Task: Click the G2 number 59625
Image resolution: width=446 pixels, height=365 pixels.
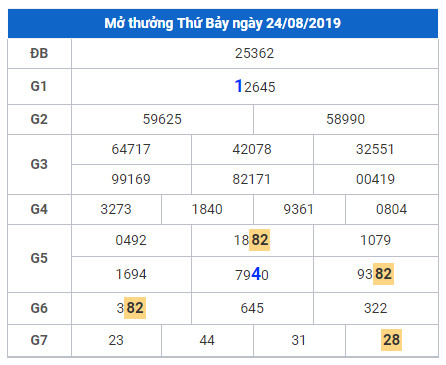Action: click(162, 119)
